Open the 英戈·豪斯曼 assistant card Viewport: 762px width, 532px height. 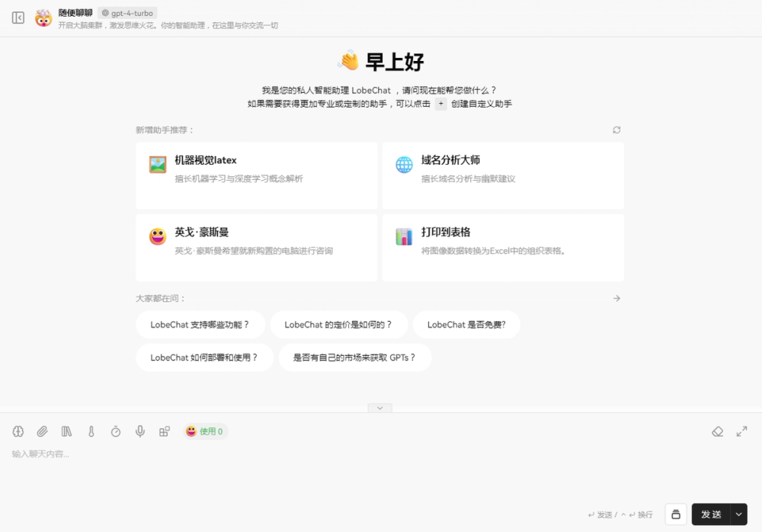257,248
